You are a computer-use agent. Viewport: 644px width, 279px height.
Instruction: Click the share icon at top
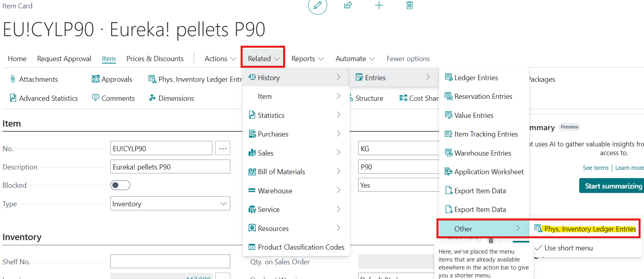(348, 5)
